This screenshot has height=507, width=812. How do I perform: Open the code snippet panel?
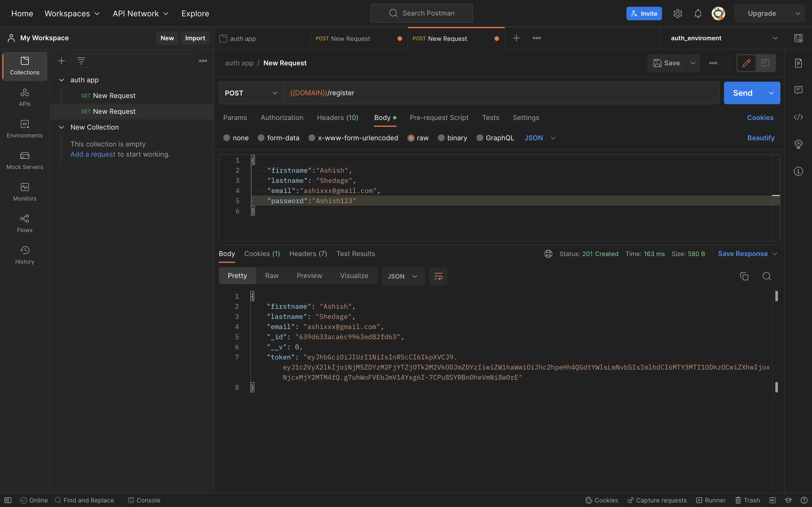(798, 117)
